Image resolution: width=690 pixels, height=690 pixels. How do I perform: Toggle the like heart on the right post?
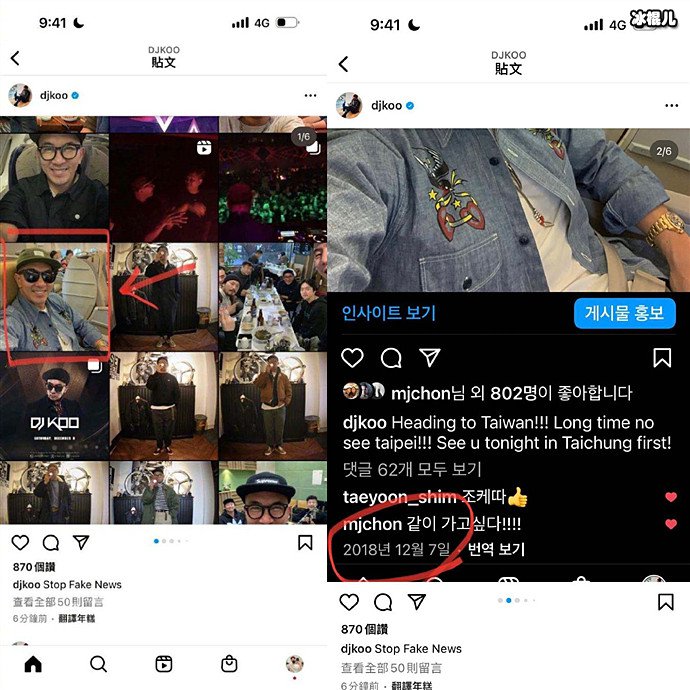click(349, 602)
